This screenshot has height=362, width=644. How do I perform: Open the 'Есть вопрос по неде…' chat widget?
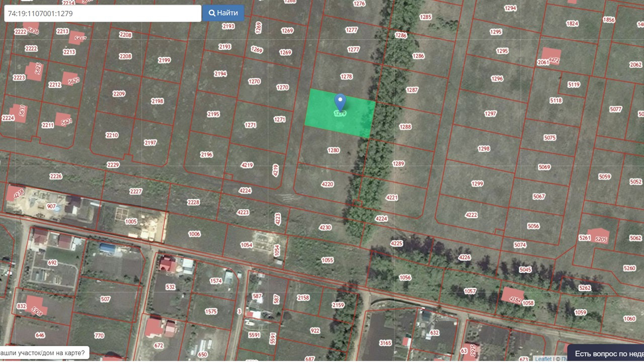607,353
